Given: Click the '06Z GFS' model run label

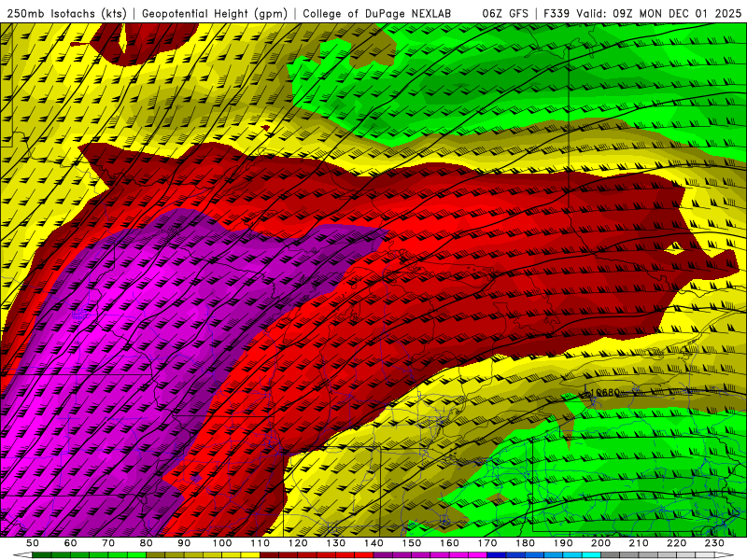Looking at the screenshot, I should click(x=505, y=13).
